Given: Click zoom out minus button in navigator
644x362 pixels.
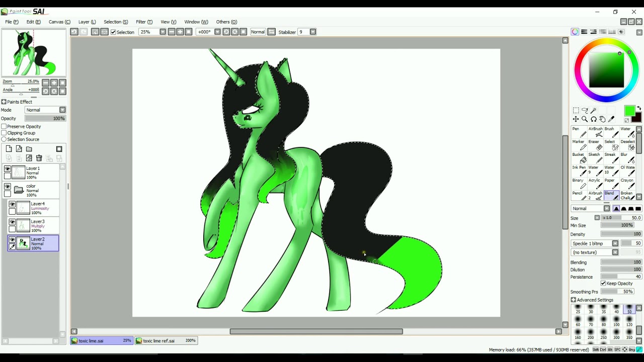Looking at the screenshot, I should 45,83.
